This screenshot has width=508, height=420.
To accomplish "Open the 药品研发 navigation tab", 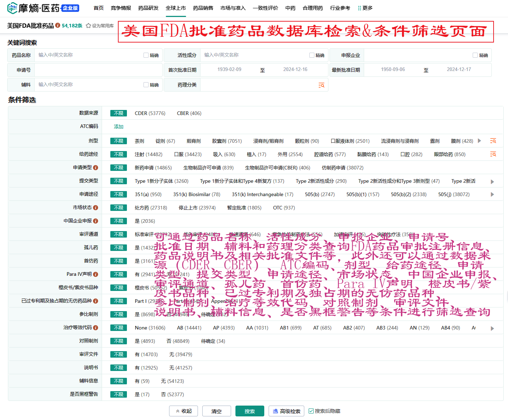I will click(x=148, y=8).
